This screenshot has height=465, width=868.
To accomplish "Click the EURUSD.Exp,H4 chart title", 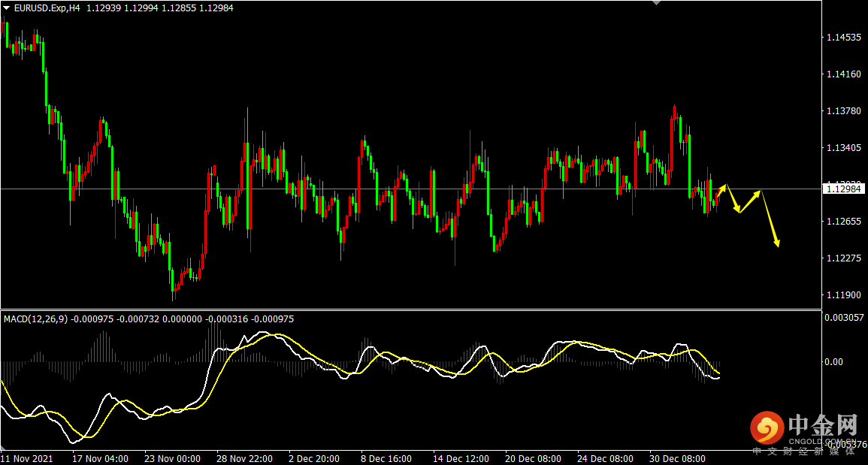I will (47, 8).
